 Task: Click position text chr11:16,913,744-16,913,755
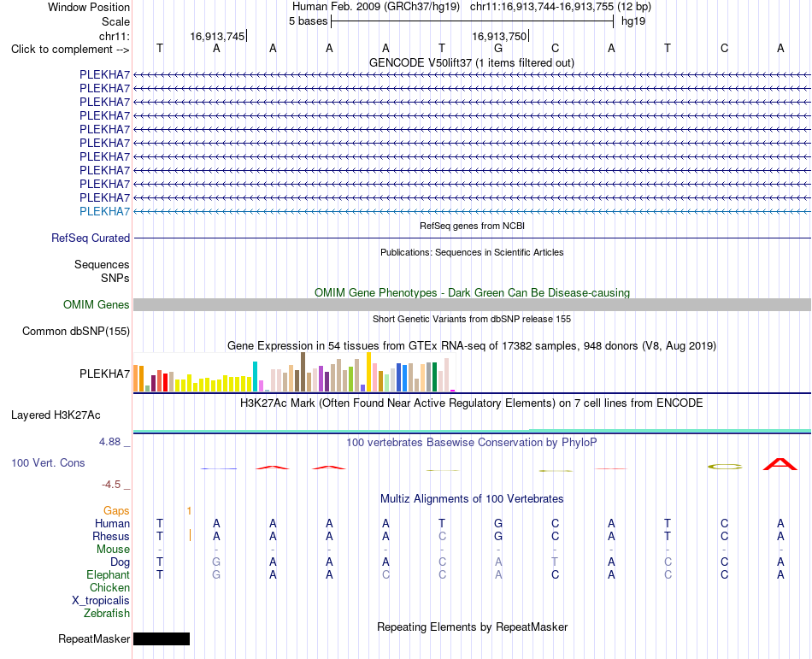542,7
